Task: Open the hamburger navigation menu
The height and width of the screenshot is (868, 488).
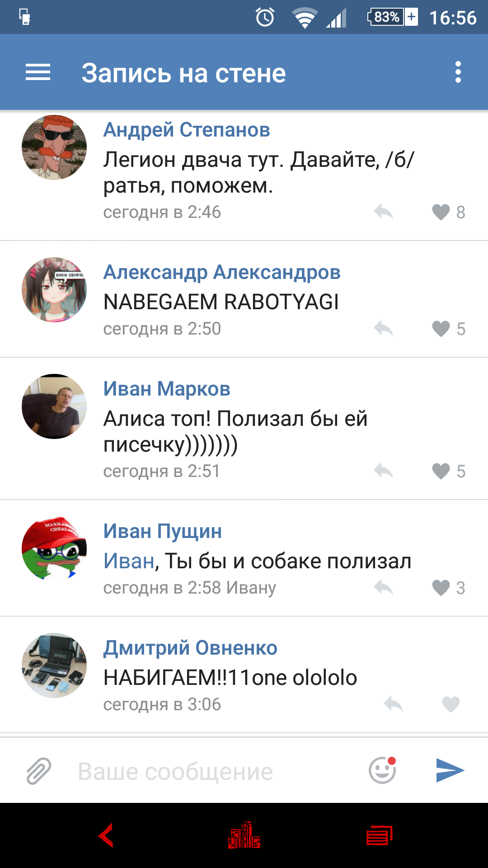Action: pyautogui.click(x=38, y=72)
